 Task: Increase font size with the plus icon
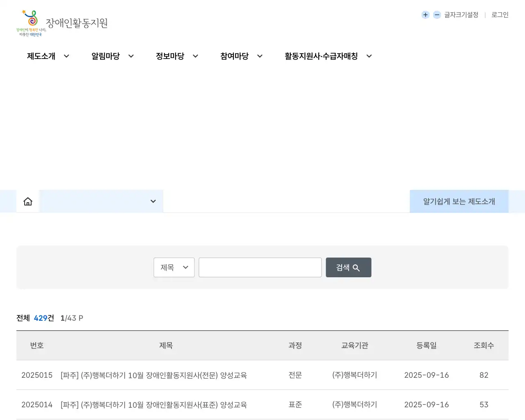(425, 15)
